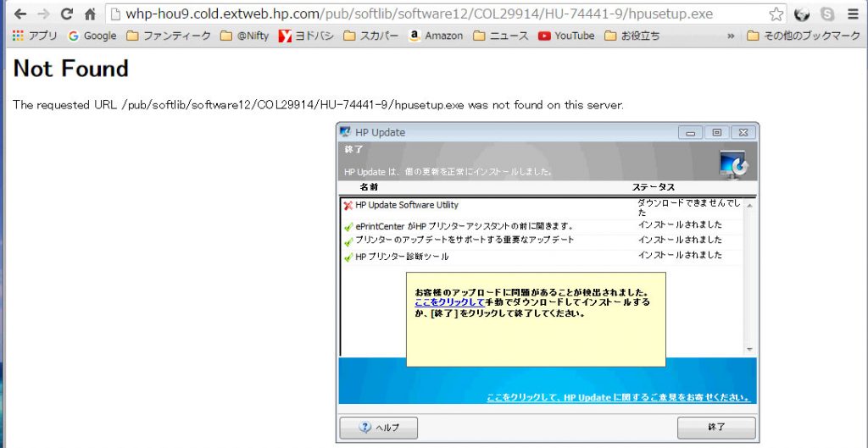The width and height of the screenshot is (868, 448).
Task: Open the YouTube bookmark
Action: [566, 36]
